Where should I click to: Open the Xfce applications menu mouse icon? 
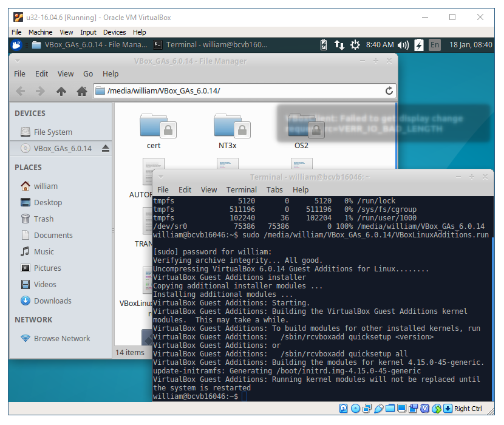(x=18, y=44)
